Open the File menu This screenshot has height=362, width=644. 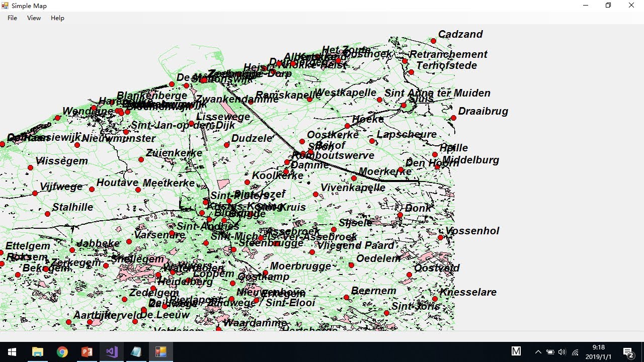pos(12,18)
